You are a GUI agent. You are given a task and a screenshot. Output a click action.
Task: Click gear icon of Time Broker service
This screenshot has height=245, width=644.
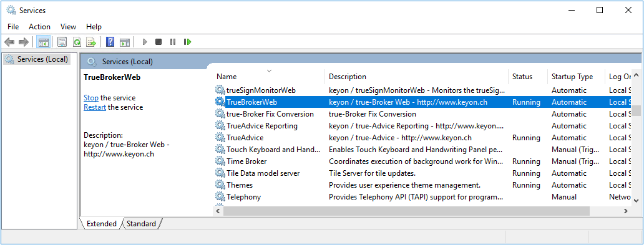220,161
